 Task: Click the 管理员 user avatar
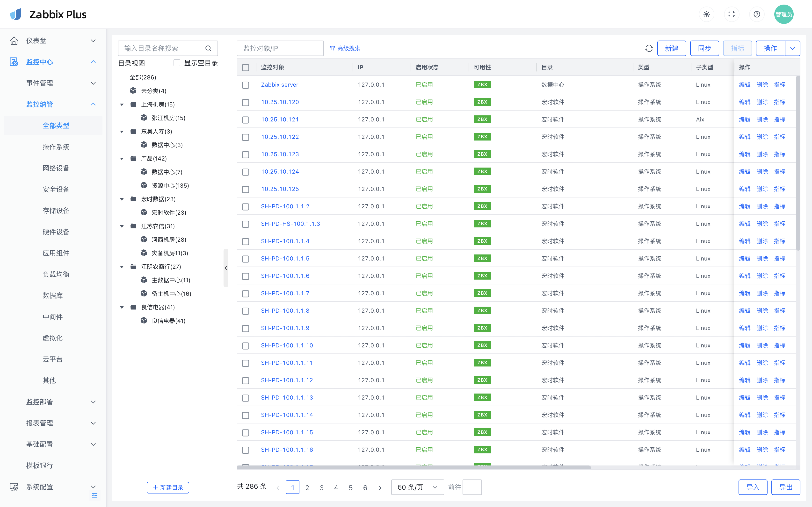click(783, 14)
